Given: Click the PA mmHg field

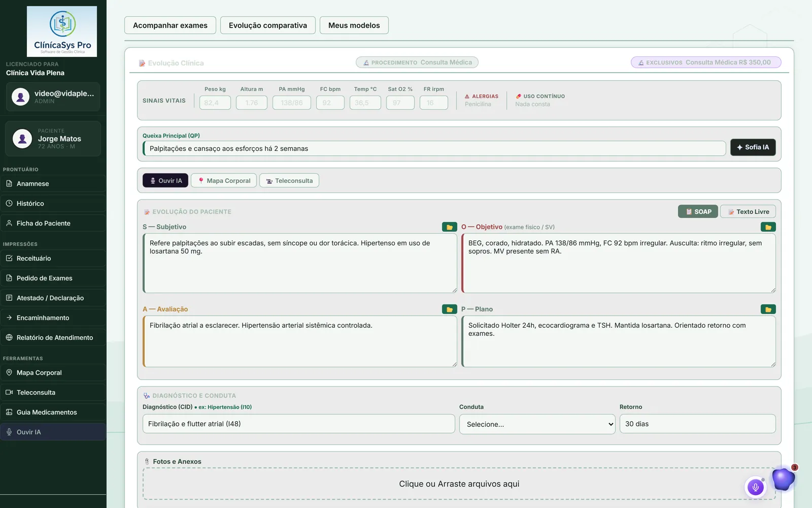Looking at the screenshot, I should coord(292,103).
